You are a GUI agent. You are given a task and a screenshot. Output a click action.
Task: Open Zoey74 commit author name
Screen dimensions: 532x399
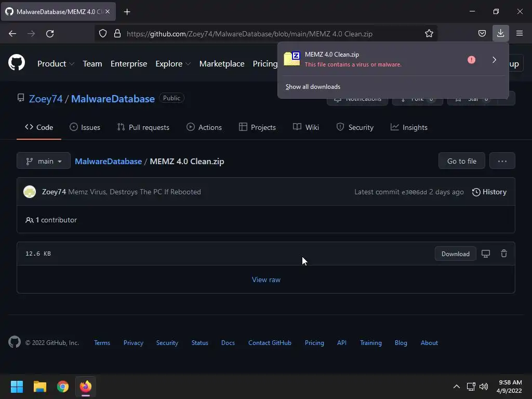point(54,192)
